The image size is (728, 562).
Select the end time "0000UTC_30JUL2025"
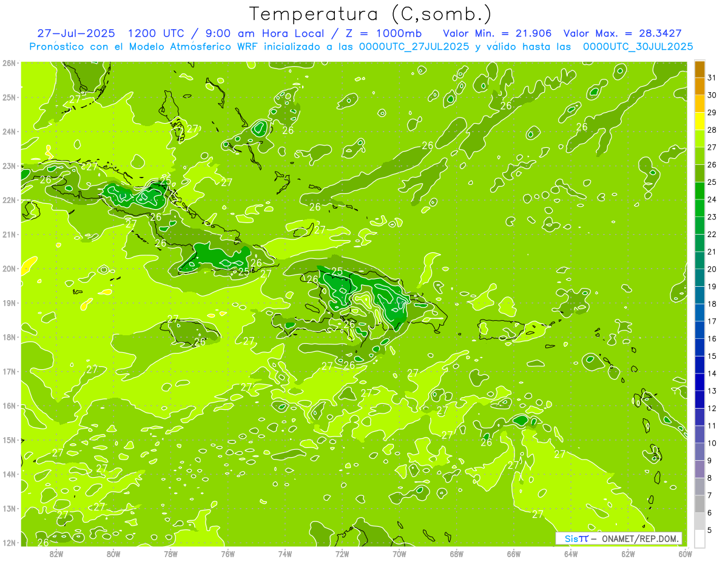[638, 47]
